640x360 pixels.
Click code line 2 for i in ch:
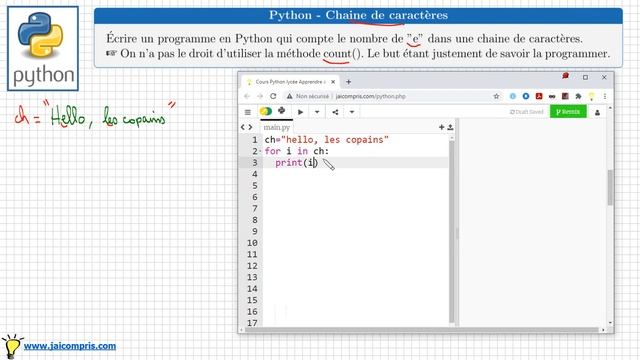[297, 151]
